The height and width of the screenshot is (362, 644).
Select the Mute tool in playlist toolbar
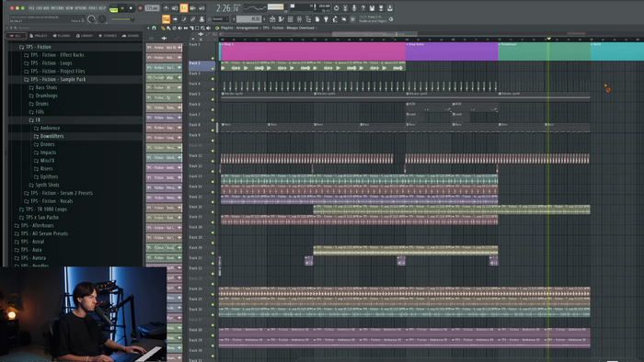point(180,28)
